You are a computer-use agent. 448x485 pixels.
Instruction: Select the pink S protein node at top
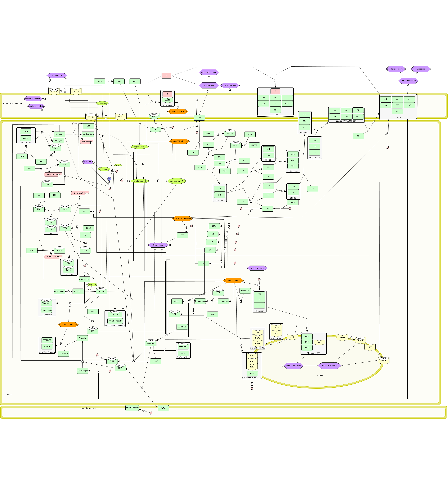[x=166, y=76]
